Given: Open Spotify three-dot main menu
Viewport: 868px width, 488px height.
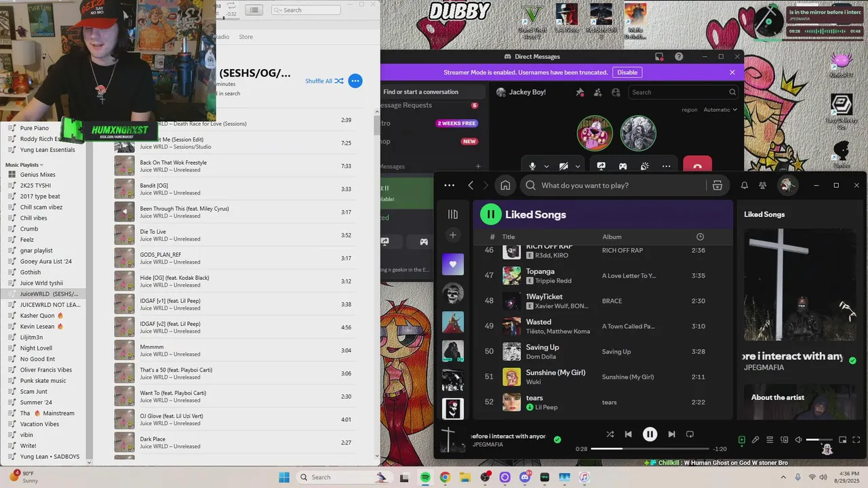Looking at the screenshot, I should [449, 185].
